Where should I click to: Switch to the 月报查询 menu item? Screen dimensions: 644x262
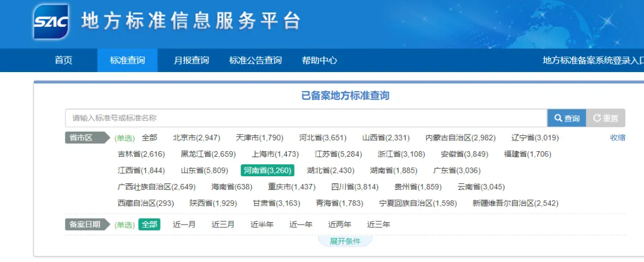(191, 60)
